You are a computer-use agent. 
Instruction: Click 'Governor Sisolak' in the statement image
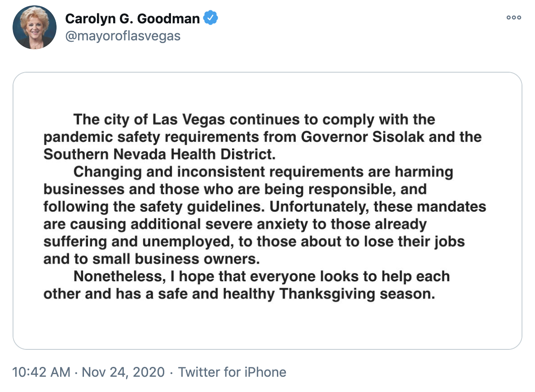point(362,137)
